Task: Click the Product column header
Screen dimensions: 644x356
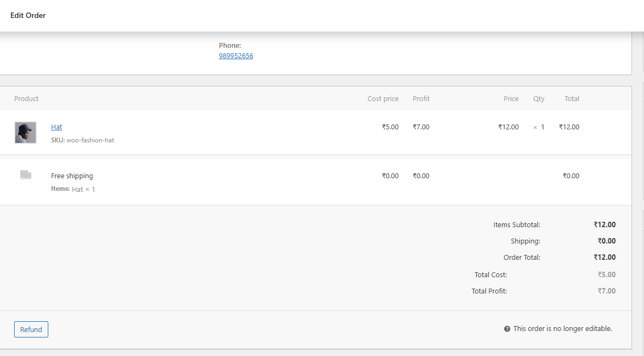Action: 27,99
